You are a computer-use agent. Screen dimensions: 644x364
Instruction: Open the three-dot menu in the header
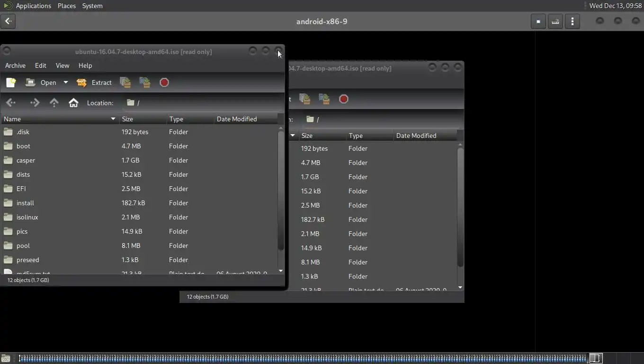click(x=572, y=21)
